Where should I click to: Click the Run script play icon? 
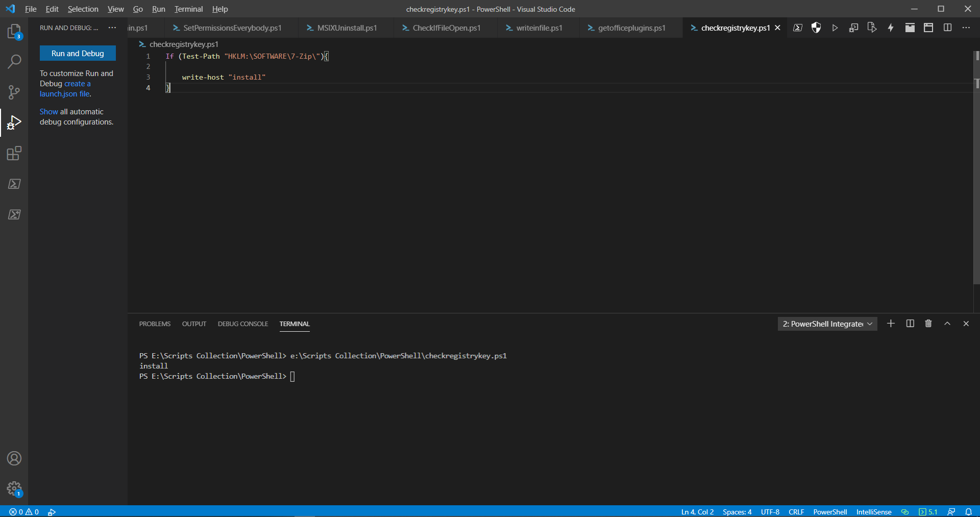pyautogui.click(x=835, y=28)
